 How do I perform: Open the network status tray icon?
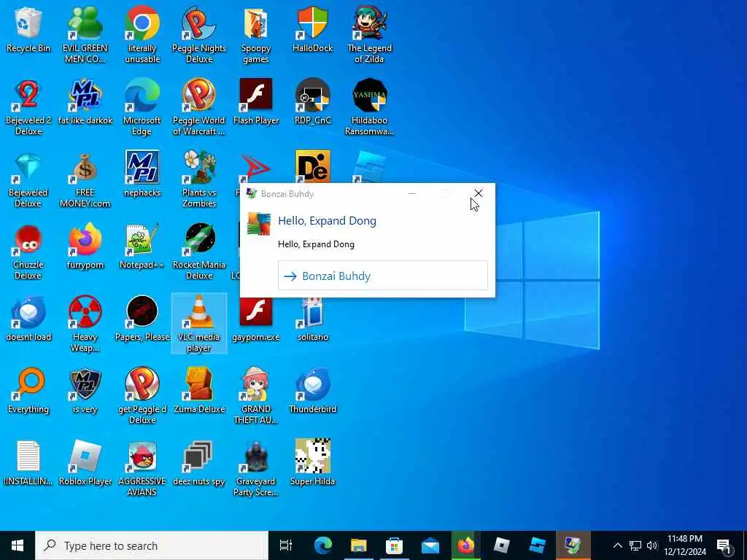(x=635, y=545)
